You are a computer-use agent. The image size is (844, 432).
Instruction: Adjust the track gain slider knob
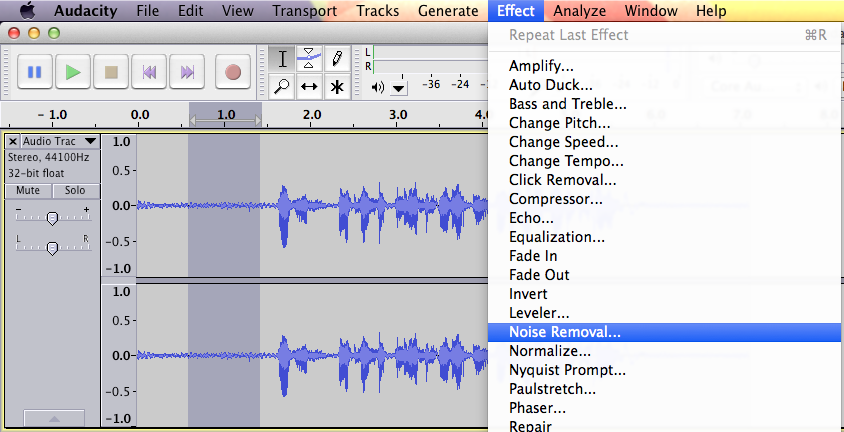coord(52,217)
